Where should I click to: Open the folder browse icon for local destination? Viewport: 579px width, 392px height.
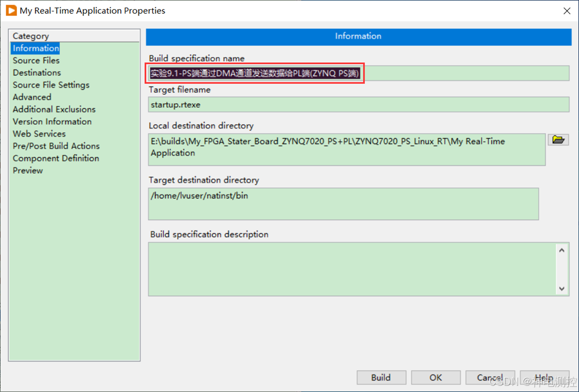point(558,140)
